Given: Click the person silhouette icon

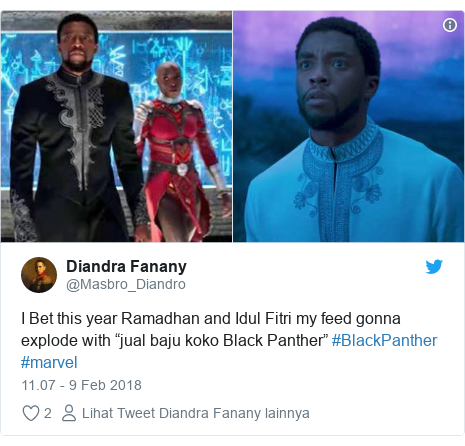Looking at the screenshot, I should 69,413.
